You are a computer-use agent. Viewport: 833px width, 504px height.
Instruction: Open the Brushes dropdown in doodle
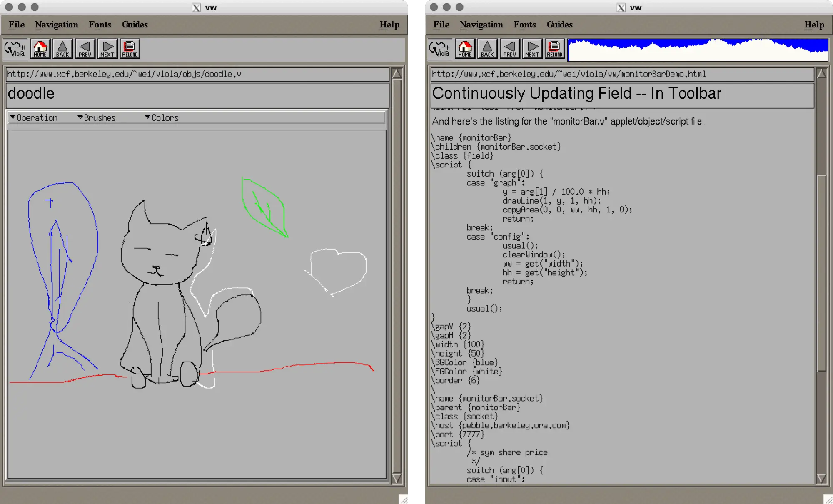pyautogui.click(x=97, y=118)
